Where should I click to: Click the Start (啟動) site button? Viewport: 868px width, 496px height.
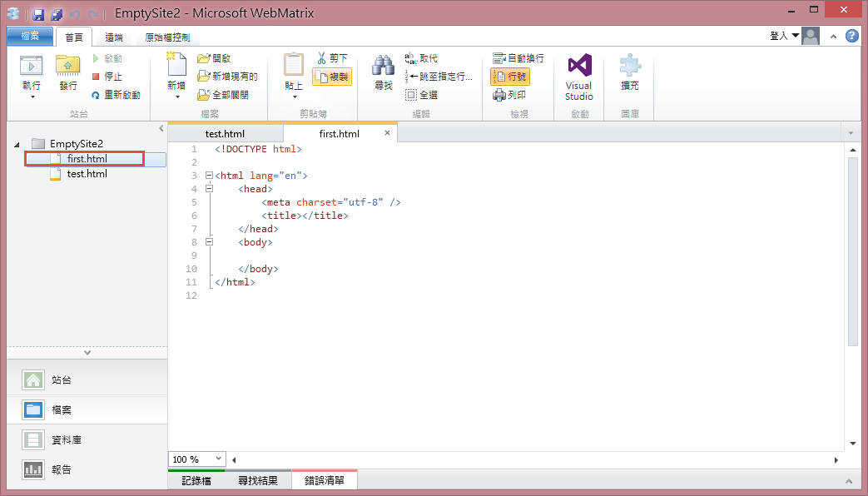107,58
